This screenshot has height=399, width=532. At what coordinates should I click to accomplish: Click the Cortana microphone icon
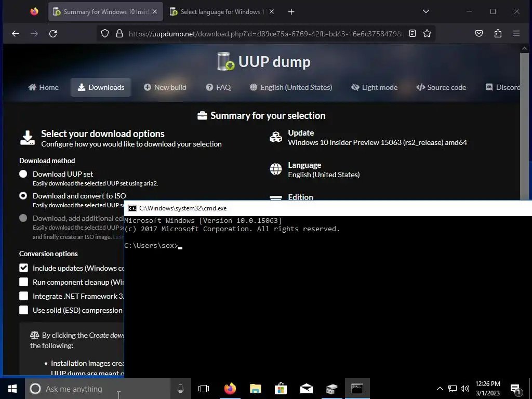(180, 389)
